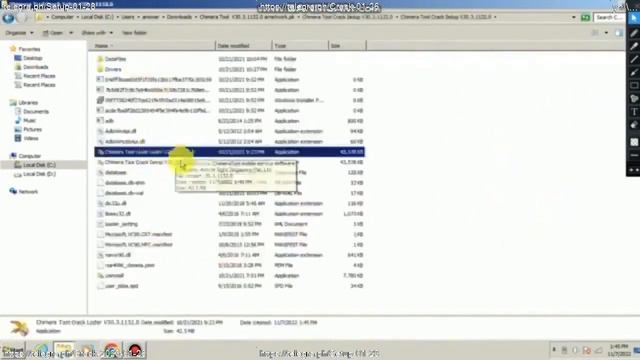
Task: Select the AdbWinUsbApi.dll file
Action: pyautogui.click(x=125, y=141)
